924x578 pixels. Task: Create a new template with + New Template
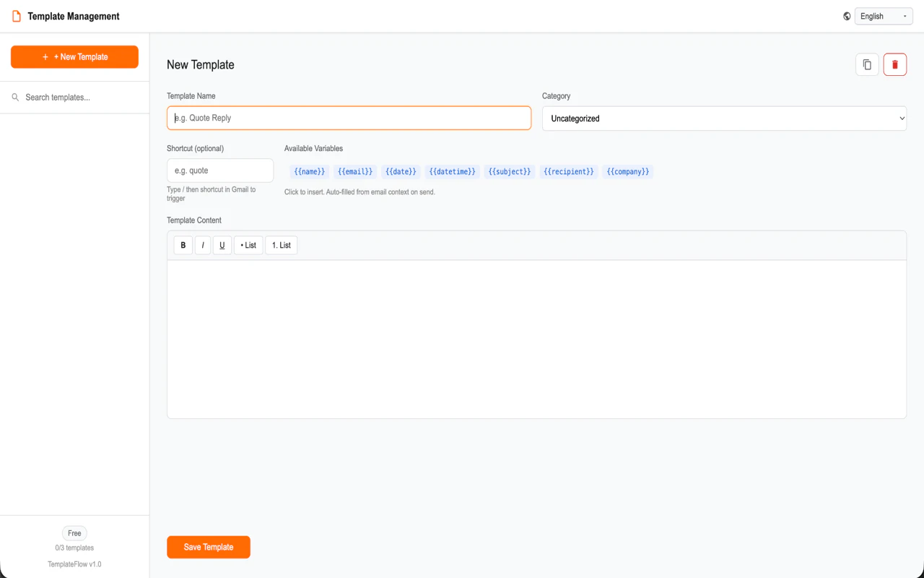74,57
